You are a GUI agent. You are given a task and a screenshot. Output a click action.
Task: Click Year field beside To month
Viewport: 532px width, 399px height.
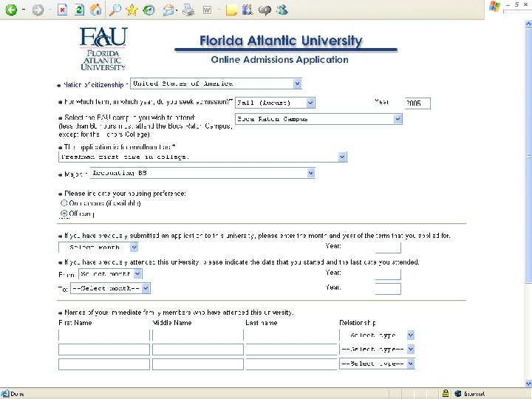click(388, 289)
